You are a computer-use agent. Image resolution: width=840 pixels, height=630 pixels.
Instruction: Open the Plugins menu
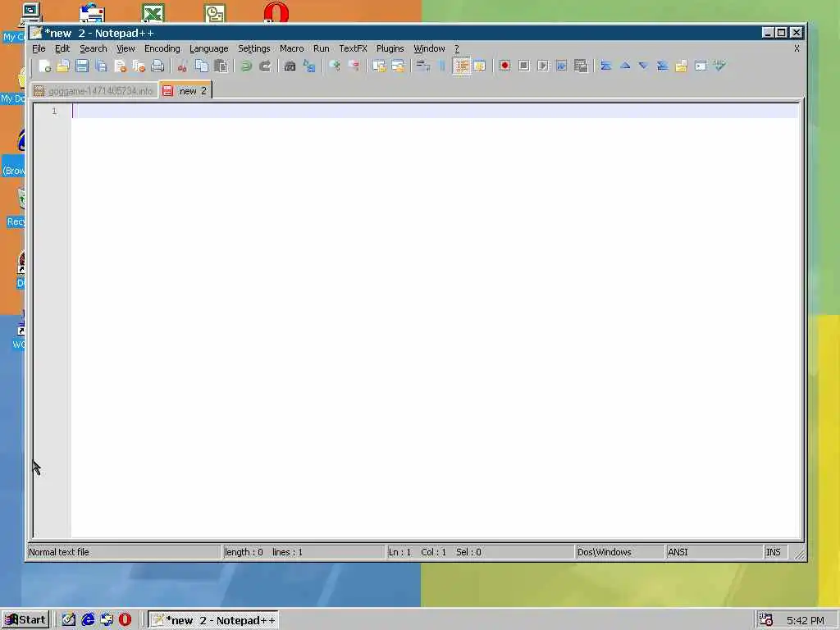coord(390,48)
